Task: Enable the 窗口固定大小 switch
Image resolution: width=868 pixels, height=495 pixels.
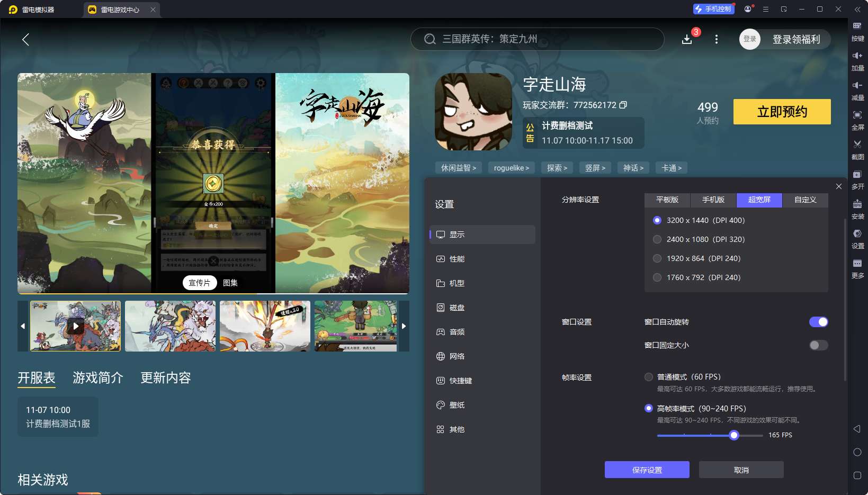Action: coord(818,345)
